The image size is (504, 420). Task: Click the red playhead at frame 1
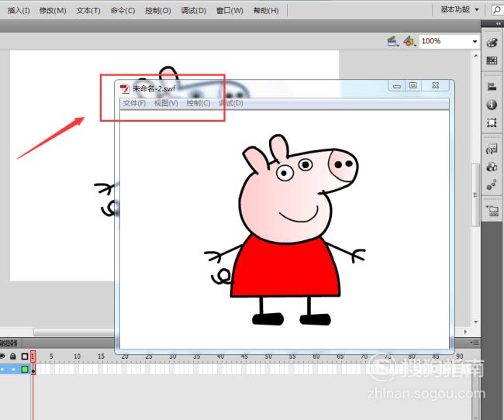[x=33, y=356]
